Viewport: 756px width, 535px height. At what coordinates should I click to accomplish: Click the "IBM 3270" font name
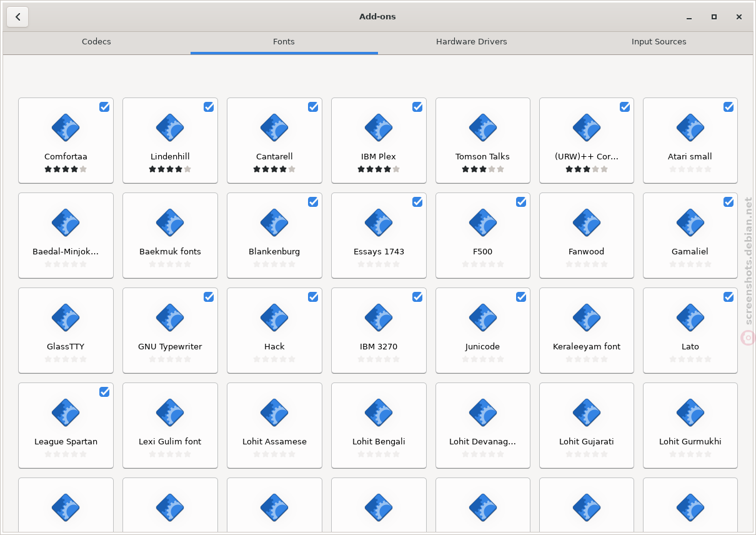[379, 347]
